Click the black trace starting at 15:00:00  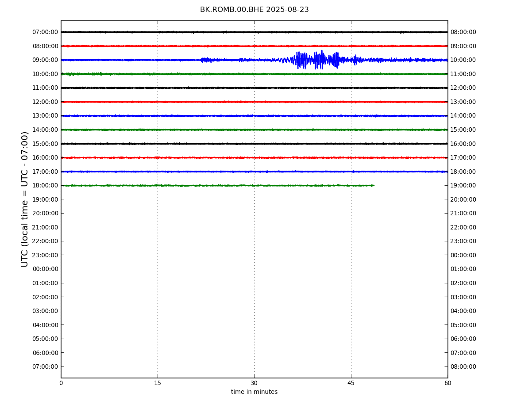254,144
